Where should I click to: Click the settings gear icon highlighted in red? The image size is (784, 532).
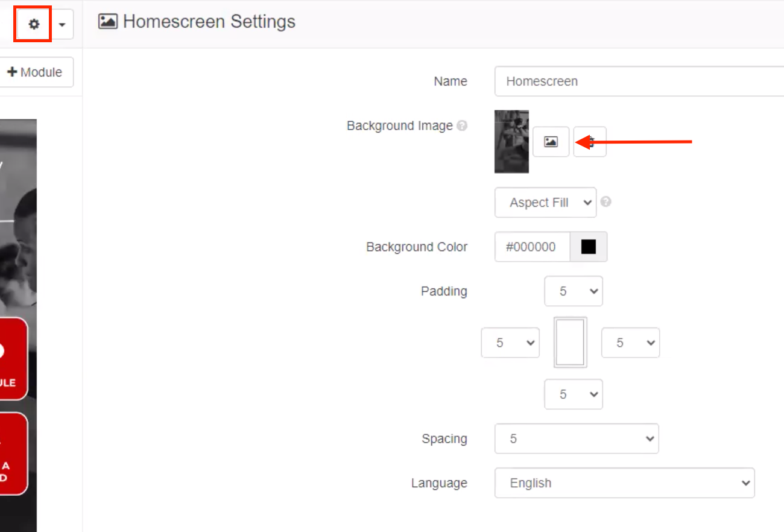click(x=33, y=24)
